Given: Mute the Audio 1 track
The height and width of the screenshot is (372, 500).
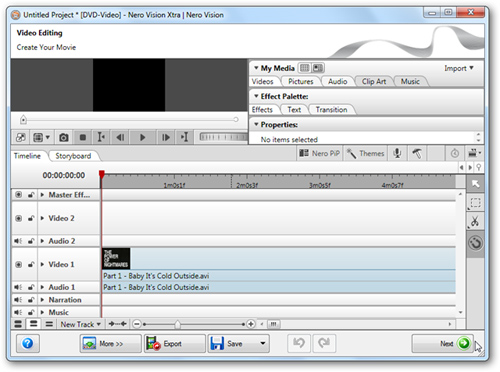Looking at the screenshot, I should pos(18,287).
